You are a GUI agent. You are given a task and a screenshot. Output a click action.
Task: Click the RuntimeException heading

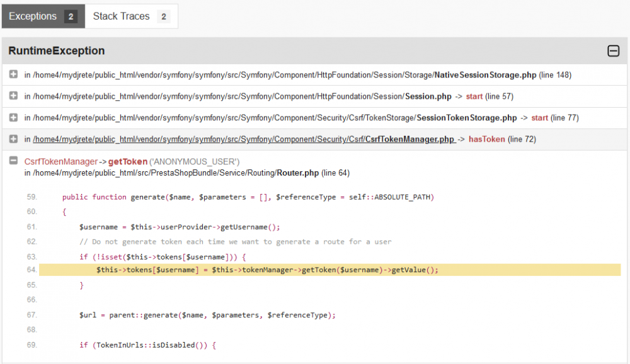(57, 50)
